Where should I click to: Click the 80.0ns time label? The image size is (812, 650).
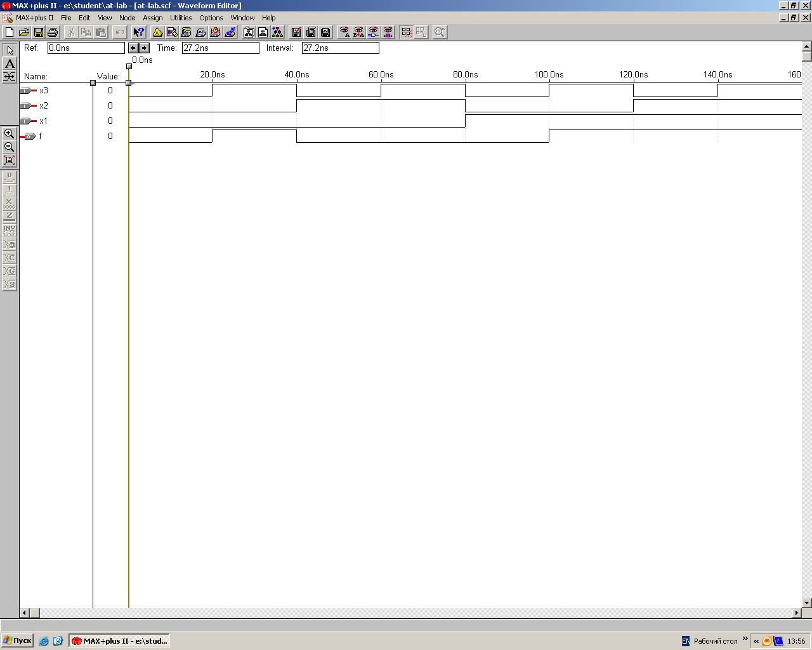[466, 74]
